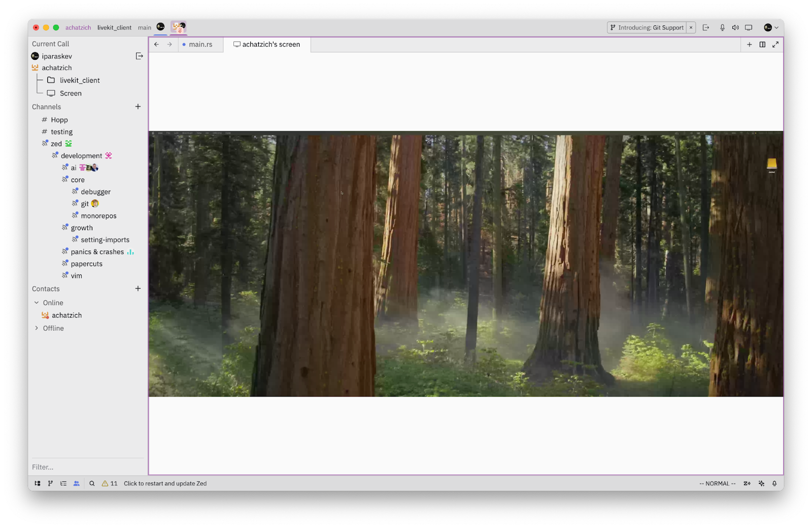Open the papercuts channel
Screen dimensions: 812x528
[87, 264]
